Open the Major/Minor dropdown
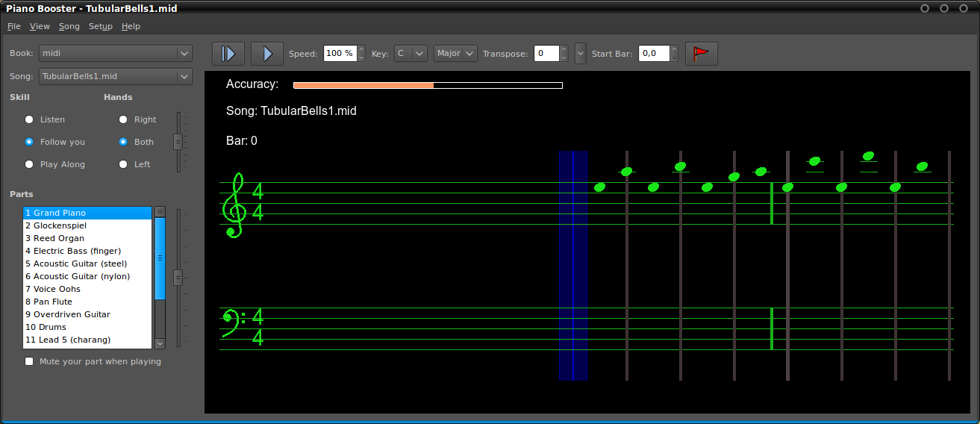Viewport: 980px width, 424px height. [x=455, y=54]
